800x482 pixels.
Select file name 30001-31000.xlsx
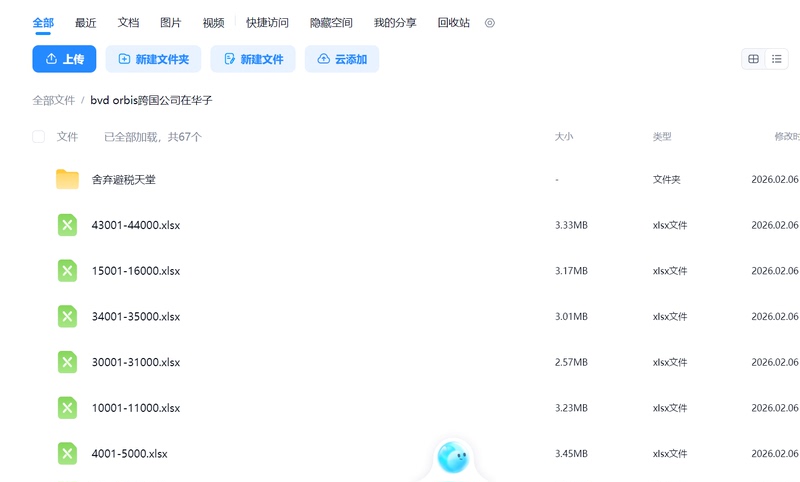(x=136, y=362)
